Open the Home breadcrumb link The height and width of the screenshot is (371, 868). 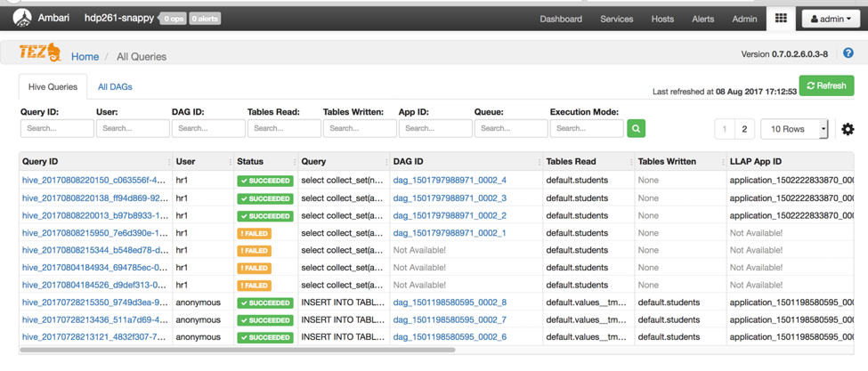click(x=85, y=56)
